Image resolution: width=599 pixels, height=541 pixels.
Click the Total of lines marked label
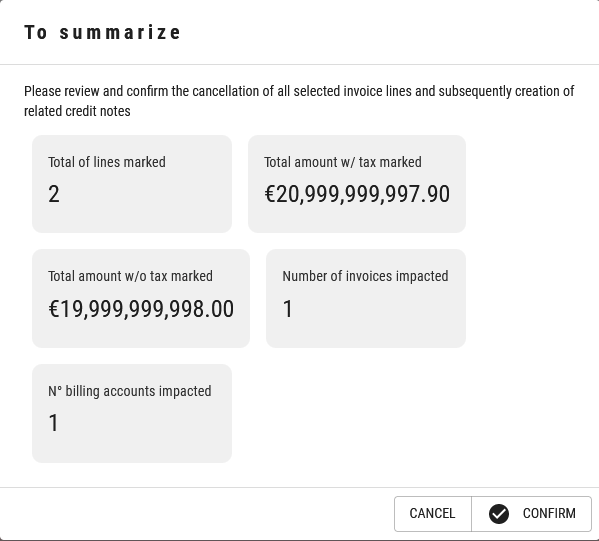pyautogui.click(x=107, y=162)
